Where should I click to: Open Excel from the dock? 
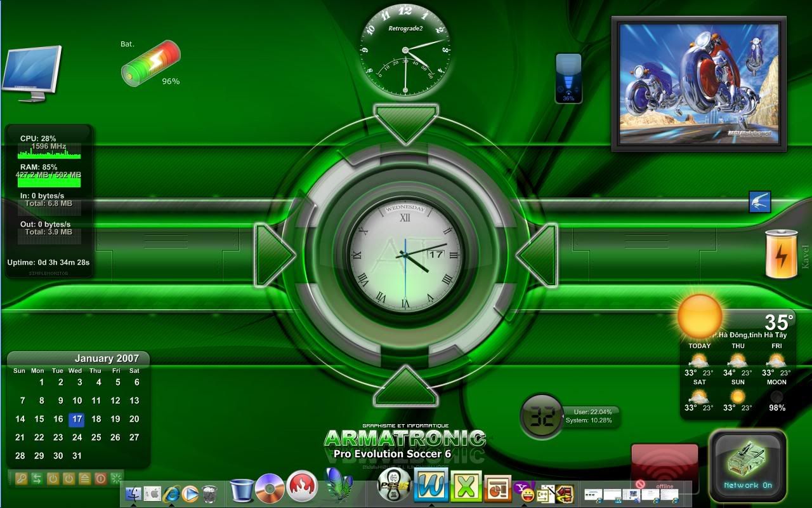click(x=466, y=488)
